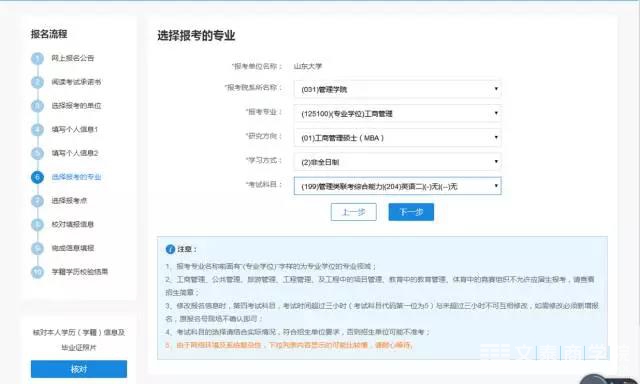Click the blue 下一步 button
Image resolution: width=640 pixels, height=384 pixels.
411,212
